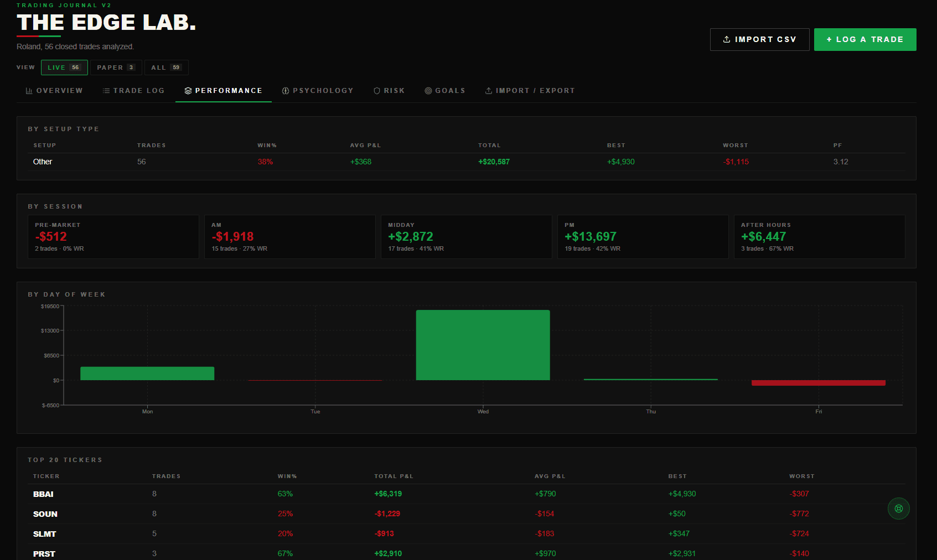Click the Setup column header

(x=45, y=146)
